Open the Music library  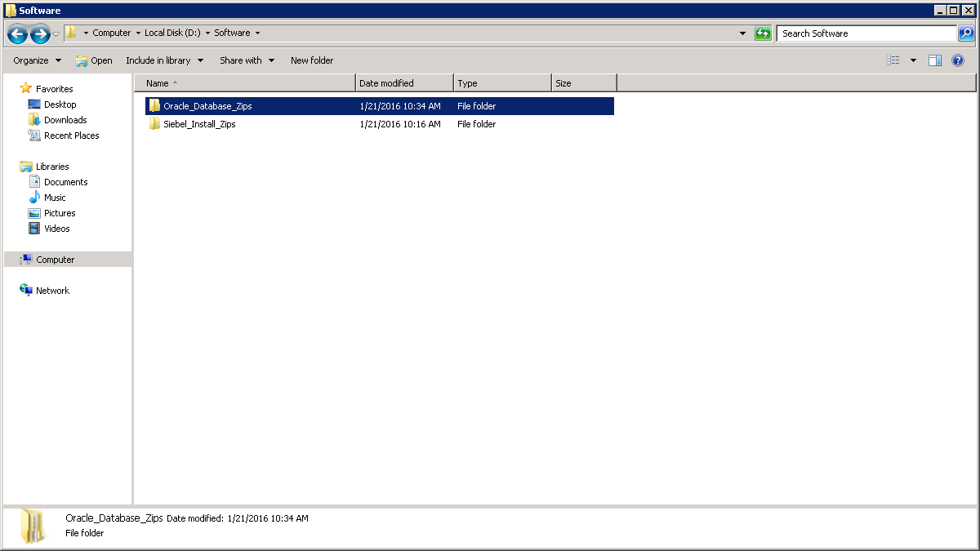pyautogui.click(x=55, y=198)
